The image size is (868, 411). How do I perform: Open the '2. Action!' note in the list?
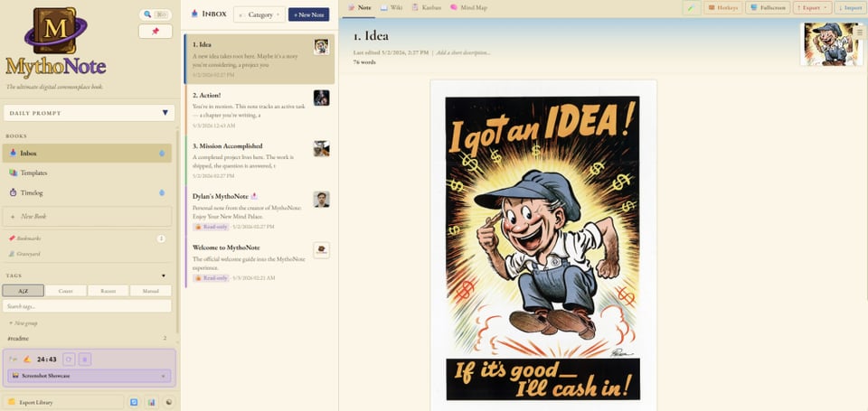coord(259,109)
